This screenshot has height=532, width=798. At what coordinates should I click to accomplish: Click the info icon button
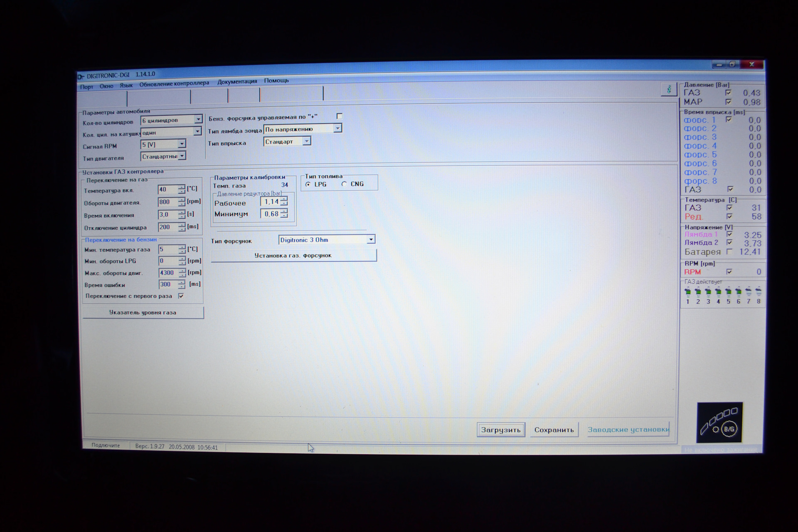(x=669, y=89)
